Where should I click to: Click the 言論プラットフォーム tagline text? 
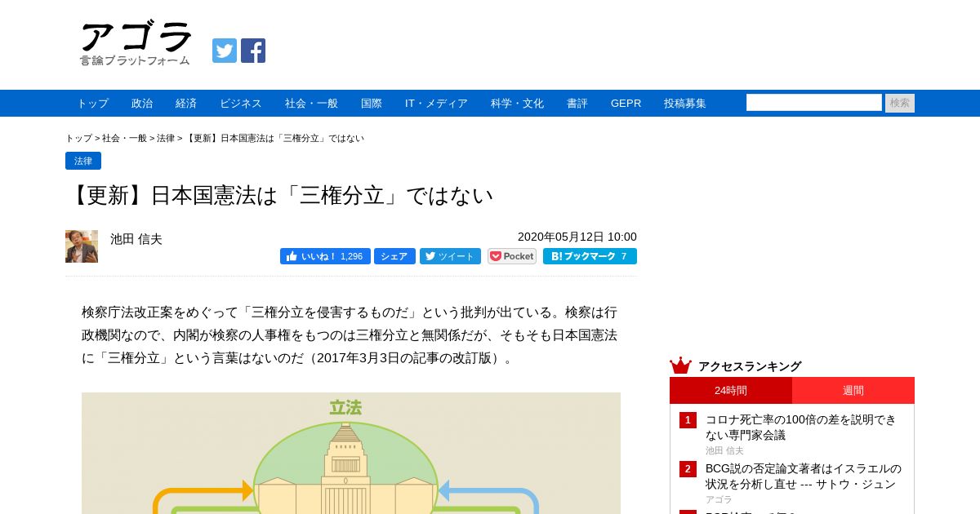point(135,60)
